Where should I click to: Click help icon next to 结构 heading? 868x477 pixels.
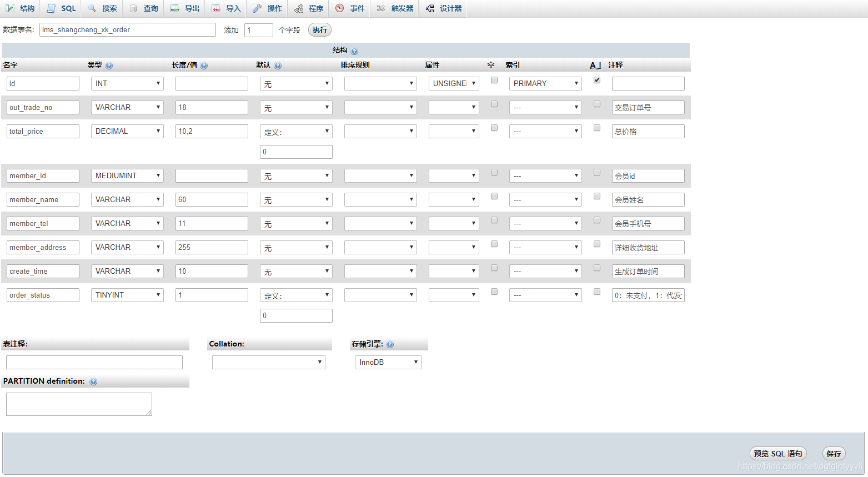tap(355, 51)
